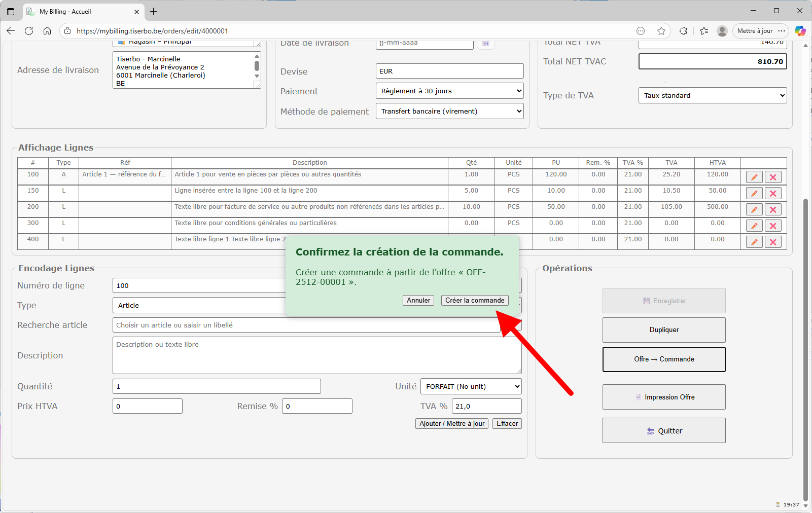The image size is (812, 513).
Task: Delete line 150 with the red X icon
Action: click(x=773, y=194)
